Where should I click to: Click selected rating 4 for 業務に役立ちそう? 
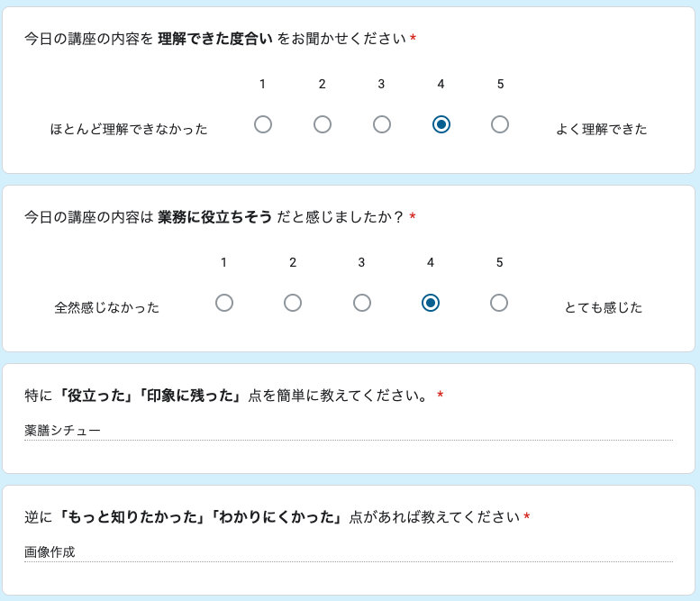[431, 303]
